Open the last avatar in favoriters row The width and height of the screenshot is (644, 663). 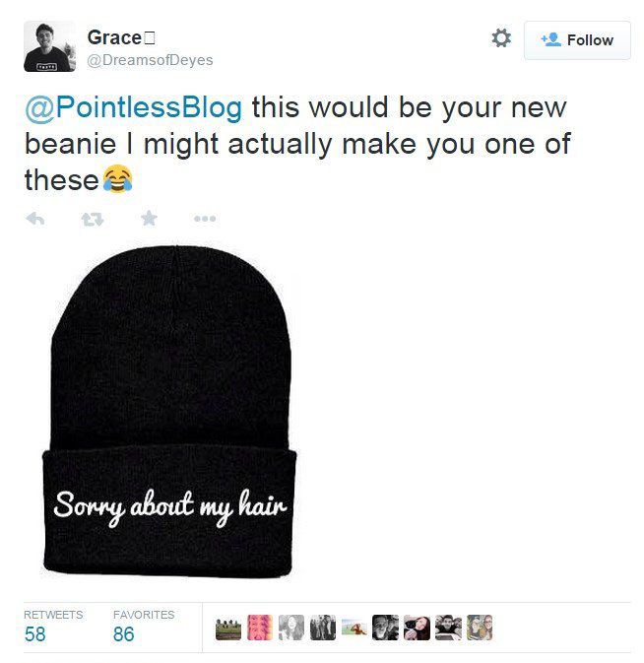click(480, 628)
